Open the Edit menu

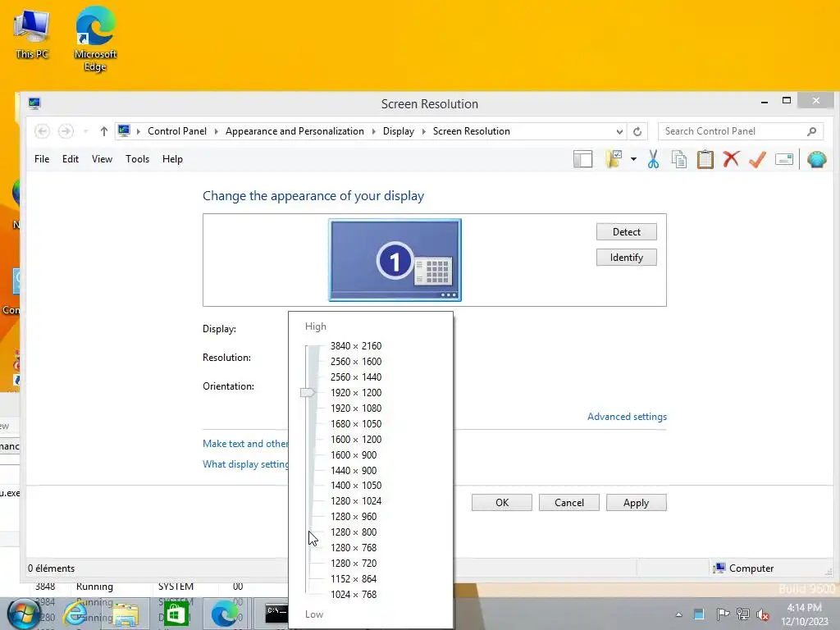coord(71,159)
